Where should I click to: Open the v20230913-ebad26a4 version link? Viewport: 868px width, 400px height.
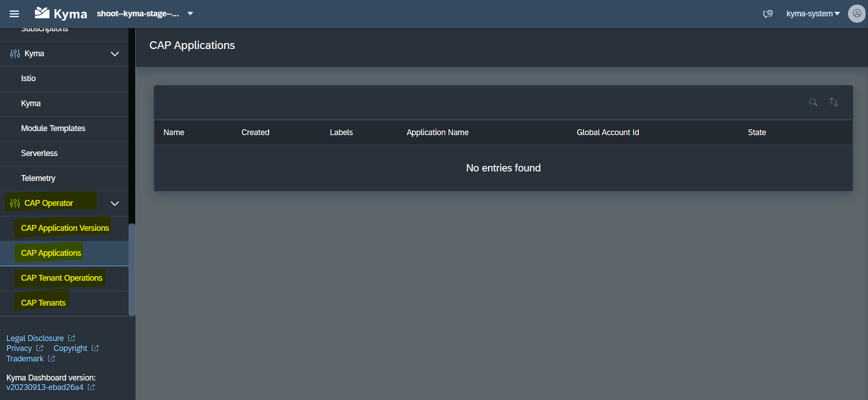[50, 387]
